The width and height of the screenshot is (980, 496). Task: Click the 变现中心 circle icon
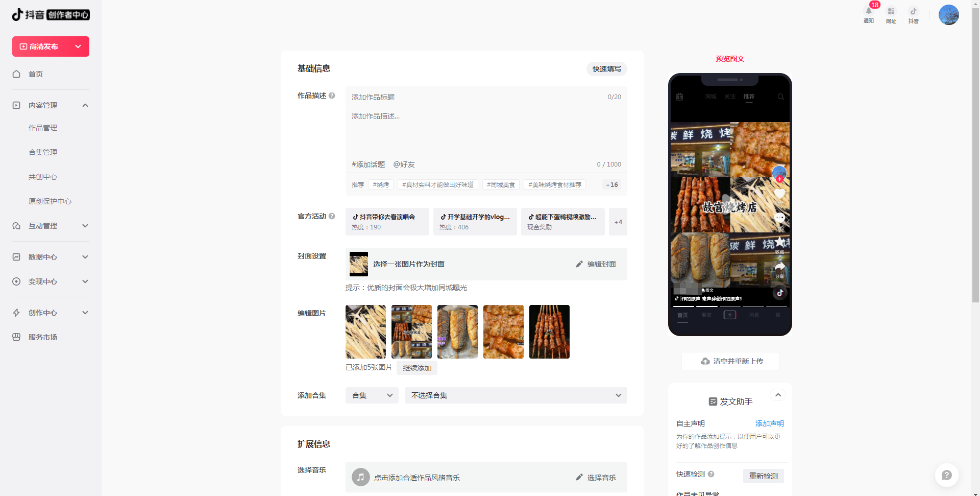coord(16,281)
